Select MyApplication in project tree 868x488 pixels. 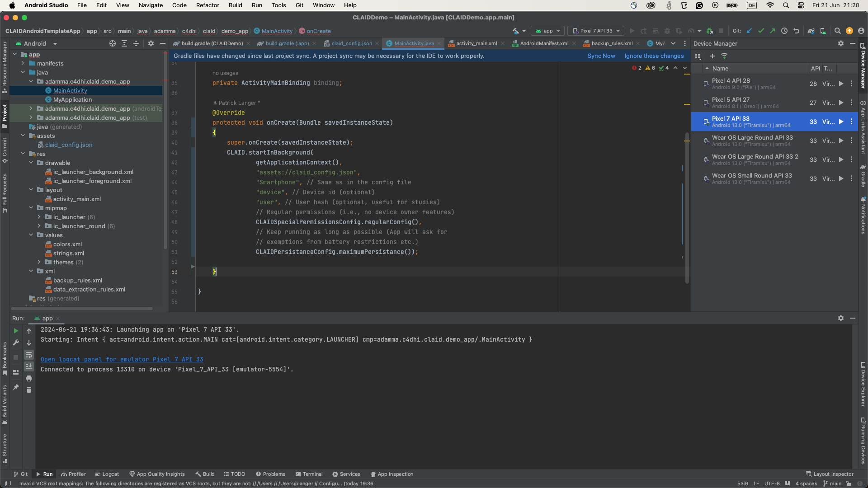(72, 100)
